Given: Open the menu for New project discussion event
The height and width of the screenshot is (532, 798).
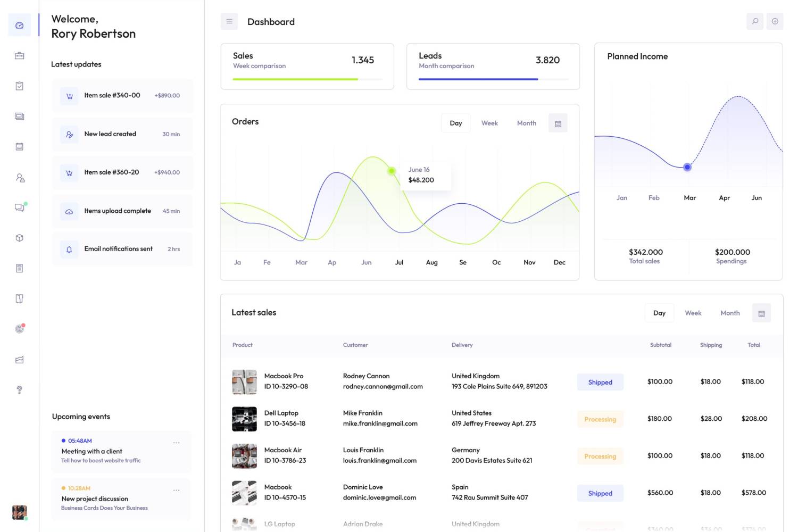Looking at the screenshot, I should 176,490.
